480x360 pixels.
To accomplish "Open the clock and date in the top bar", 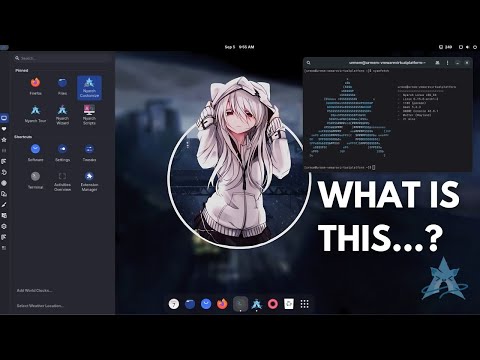I will [x=239, y=47].
